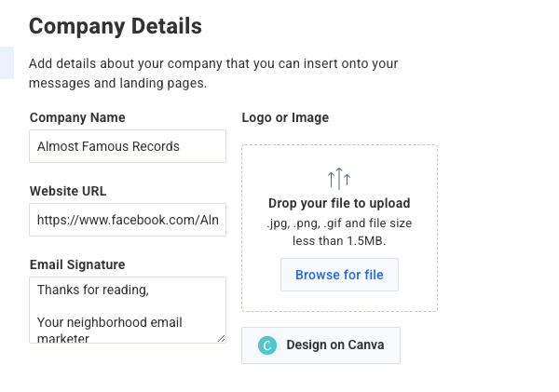Screen dimensions: 559x392
Task: Click into the Website URL field
Action: click(x=128, y=220)
